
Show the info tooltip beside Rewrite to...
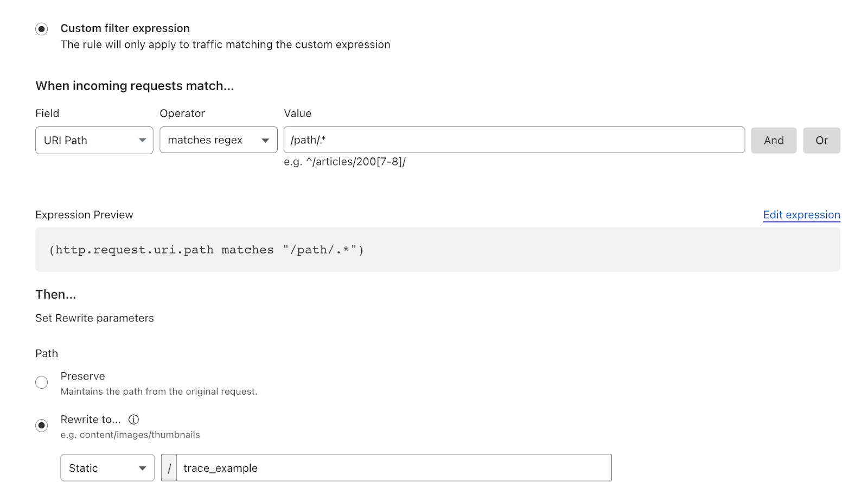[133, 420]
